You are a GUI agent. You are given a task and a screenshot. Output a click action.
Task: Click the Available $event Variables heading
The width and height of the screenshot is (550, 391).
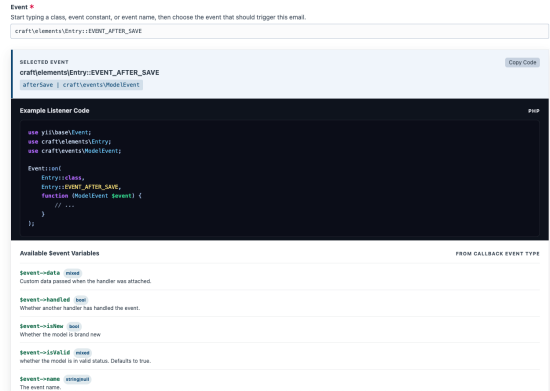point(60,253)
